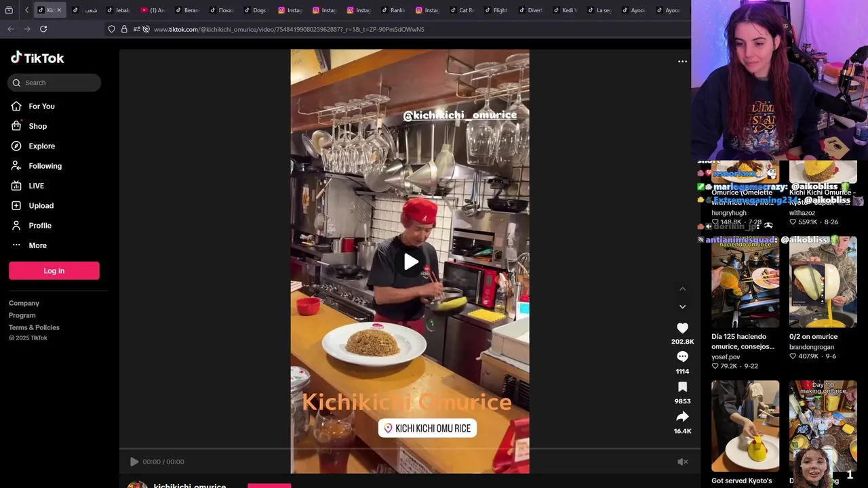Open the yosef.pov creator link
Image resolution: width=868 pixels, height=488 pixels.
click(x=726, y=357)
